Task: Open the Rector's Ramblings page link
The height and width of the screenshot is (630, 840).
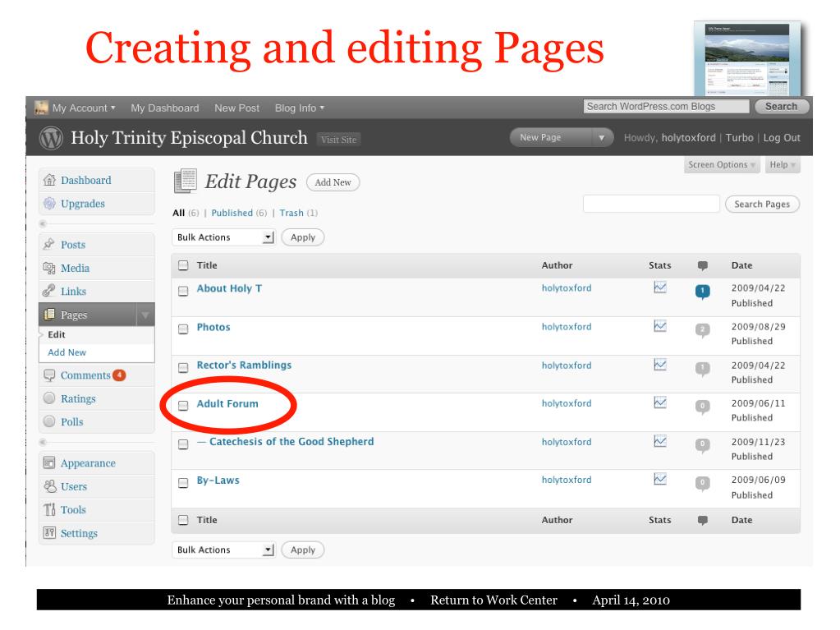Action: tap(244, 365)
